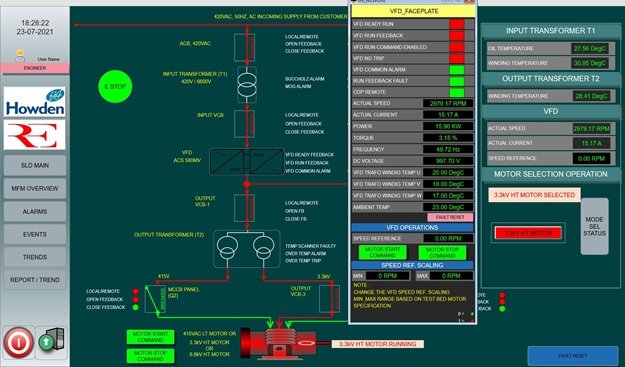Click right panel SPEED REFERENCE value field

pyautogui.click(x=592, y=158)
